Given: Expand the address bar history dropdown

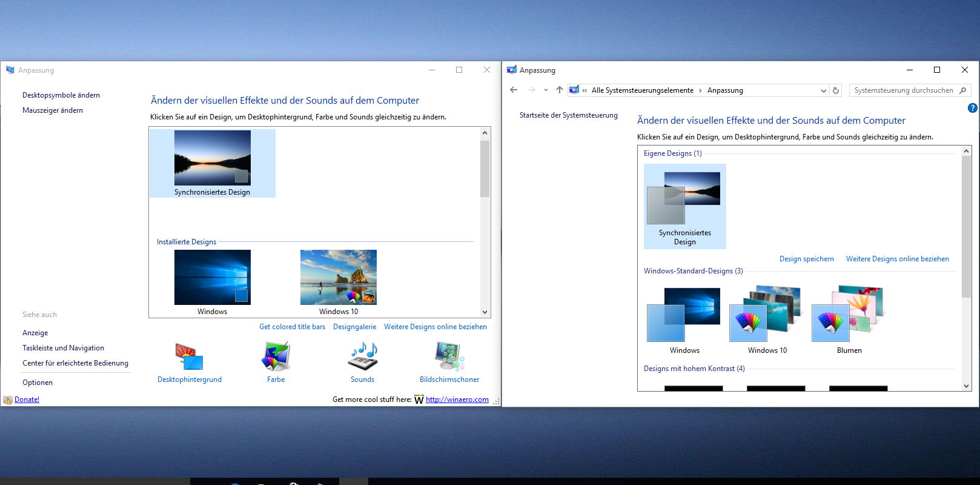Looking at the screenshot, I should pyautogui.click(x=823, y=90).
